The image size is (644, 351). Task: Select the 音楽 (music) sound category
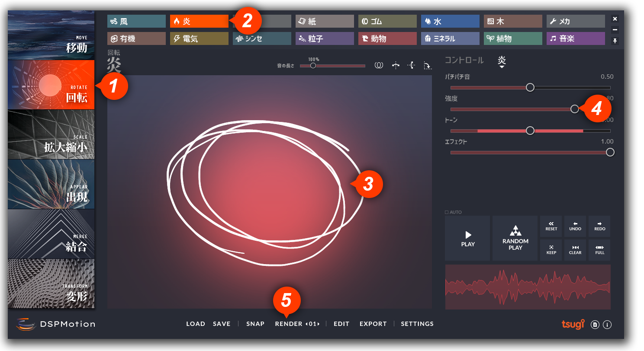click(576, 38)
